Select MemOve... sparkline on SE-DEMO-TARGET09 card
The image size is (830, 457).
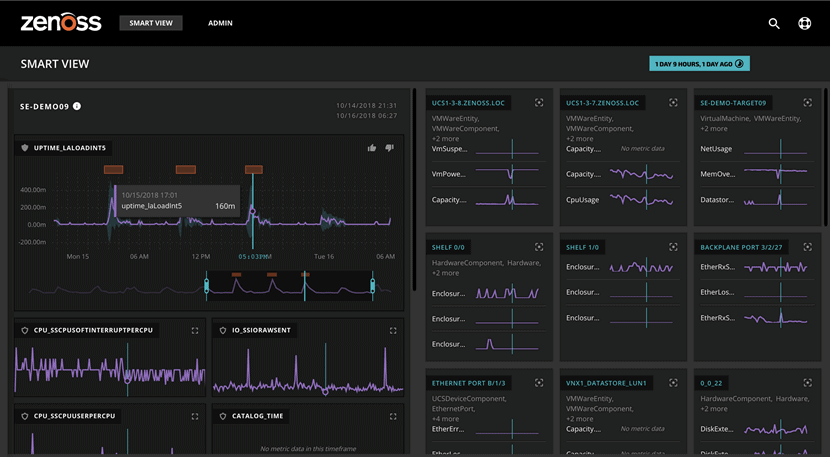[x=775, y=174]
